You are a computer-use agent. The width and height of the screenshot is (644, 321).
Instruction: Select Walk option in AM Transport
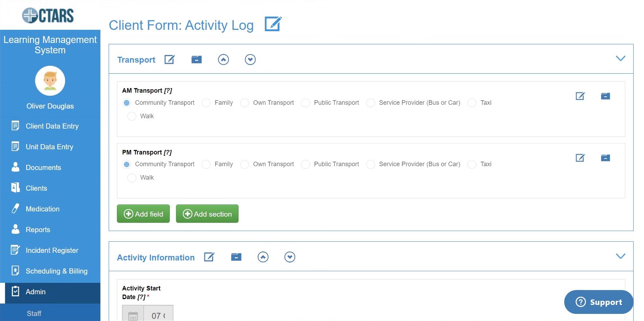point(132,116)
